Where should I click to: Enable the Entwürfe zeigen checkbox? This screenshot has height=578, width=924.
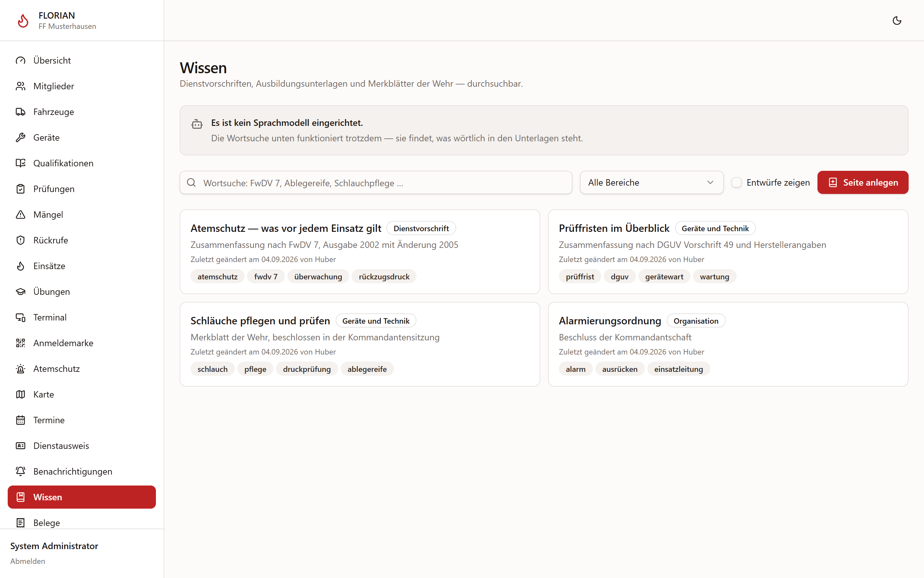(737, 182)
